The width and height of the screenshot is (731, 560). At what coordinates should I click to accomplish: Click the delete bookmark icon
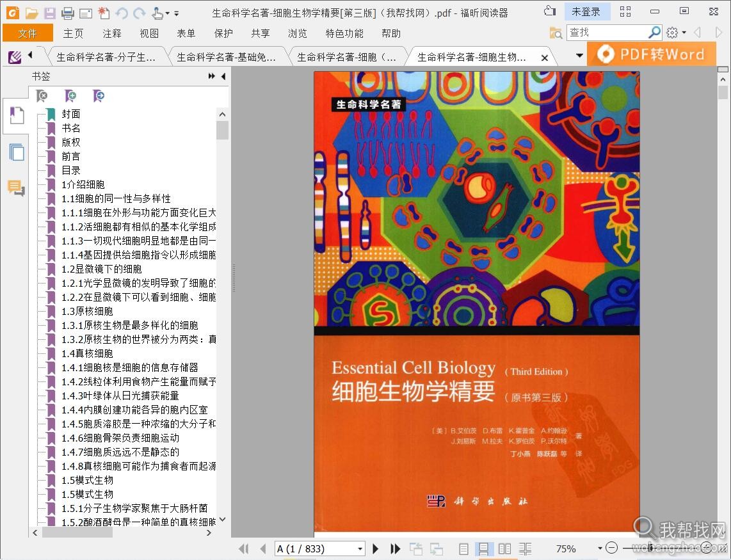coord(42,96)
